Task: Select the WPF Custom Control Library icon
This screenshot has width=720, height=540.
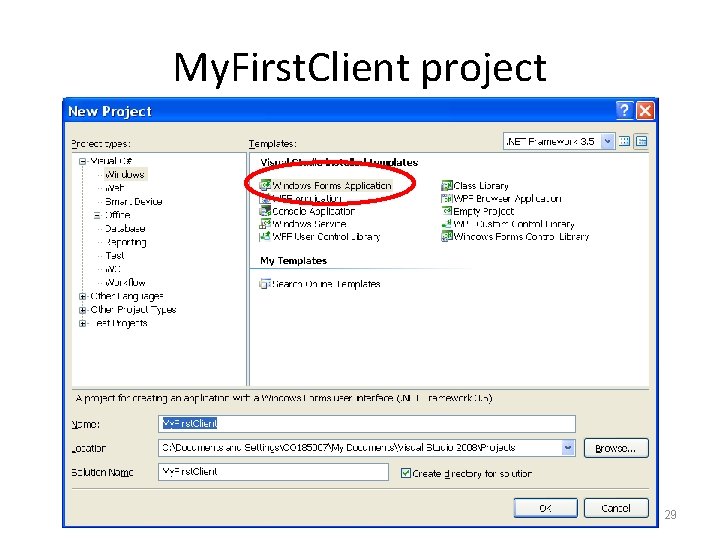Action: (447, 224)
